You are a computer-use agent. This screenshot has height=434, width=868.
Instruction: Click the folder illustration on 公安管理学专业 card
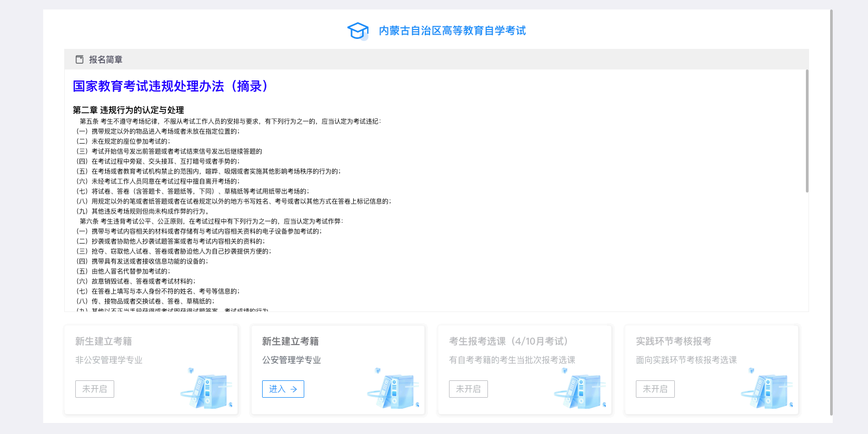(x=394, y=389)
